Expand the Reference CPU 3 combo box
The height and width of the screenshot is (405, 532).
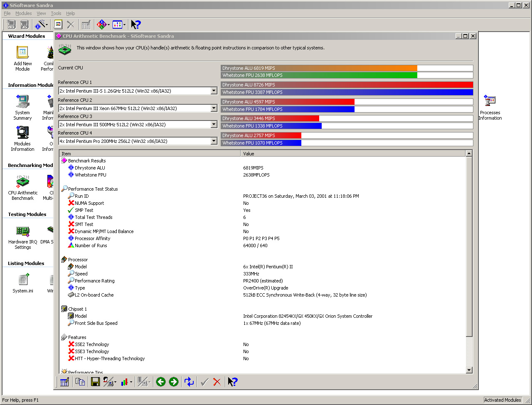(214, 125)
